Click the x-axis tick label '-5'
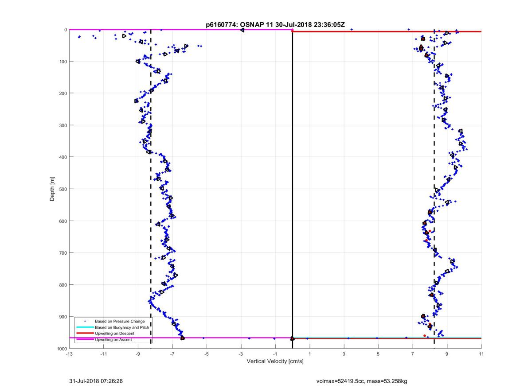This screenshot has height=392, width=532. [x=206, y=354]
